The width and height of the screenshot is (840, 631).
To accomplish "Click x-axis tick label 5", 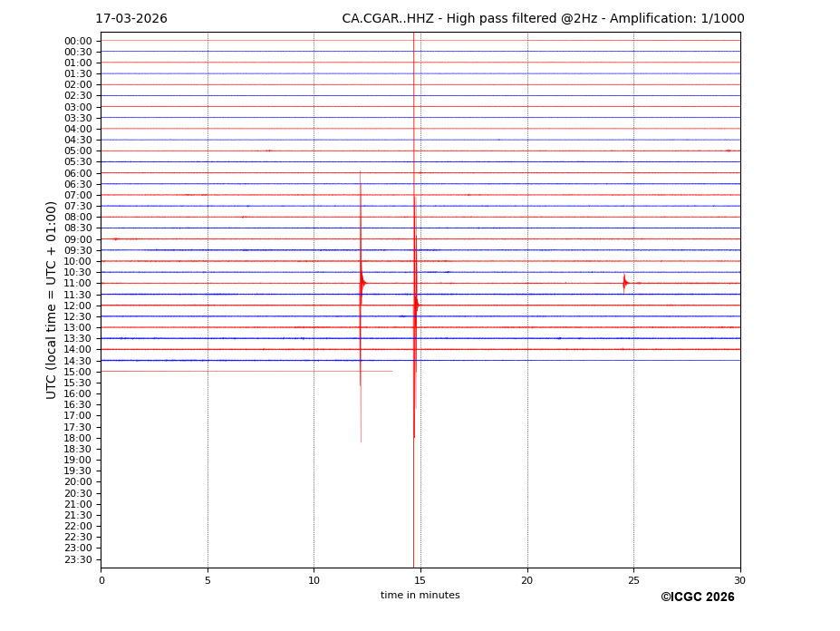I will tap(208, 580).
